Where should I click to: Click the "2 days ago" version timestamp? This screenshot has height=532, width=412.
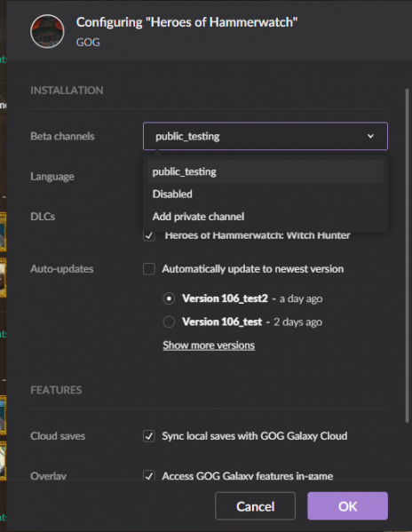(297, 322)
